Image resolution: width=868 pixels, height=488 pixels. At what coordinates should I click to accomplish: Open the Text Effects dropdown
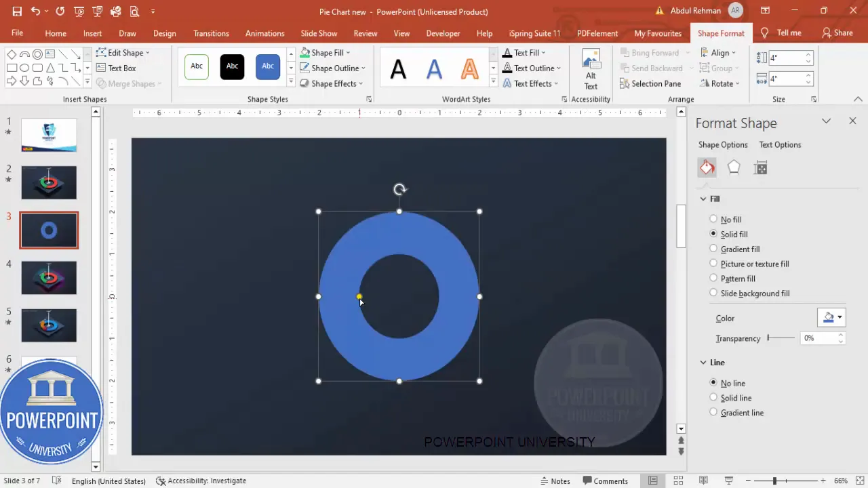pyautogui.click(x=530, y=83)
